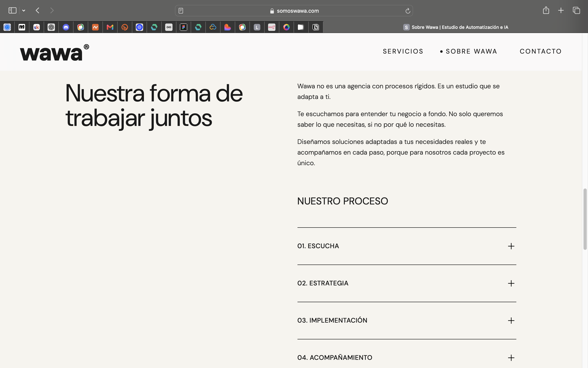Open the CONTACTO menu item
The image size is (588, 368).
point(541,51)
